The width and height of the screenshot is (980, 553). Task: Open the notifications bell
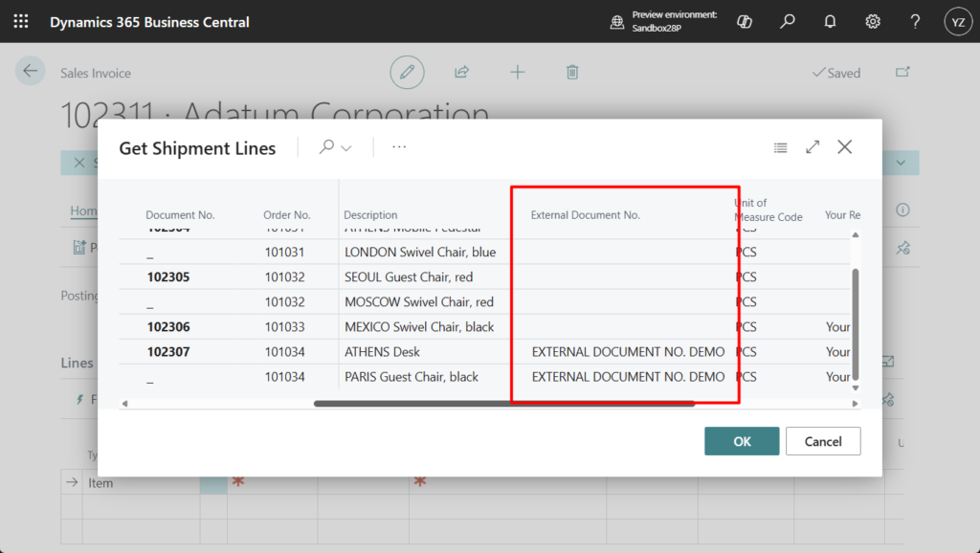tap(830, 21)
